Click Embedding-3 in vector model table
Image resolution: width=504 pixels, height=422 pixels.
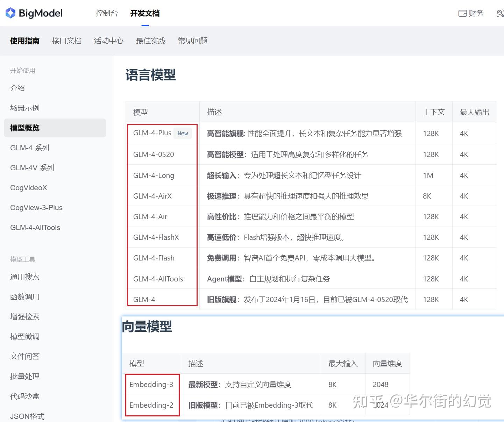coord(151,385)
